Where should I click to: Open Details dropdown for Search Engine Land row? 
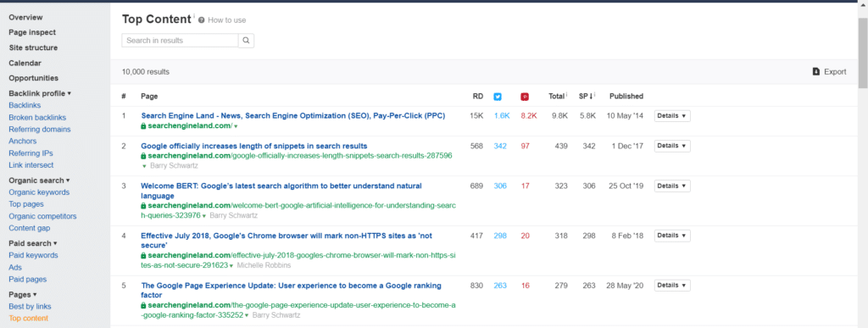672,116
